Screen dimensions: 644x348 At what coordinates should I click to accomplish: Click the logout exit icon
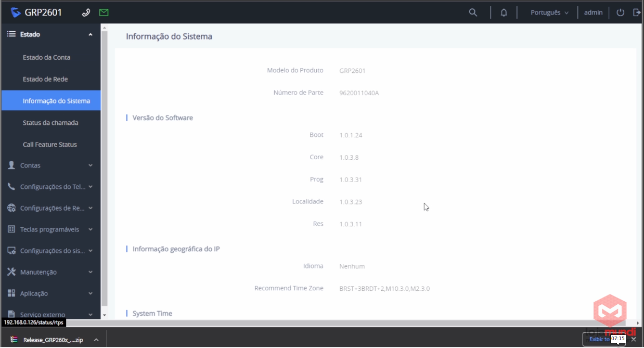tap(637, 12)
